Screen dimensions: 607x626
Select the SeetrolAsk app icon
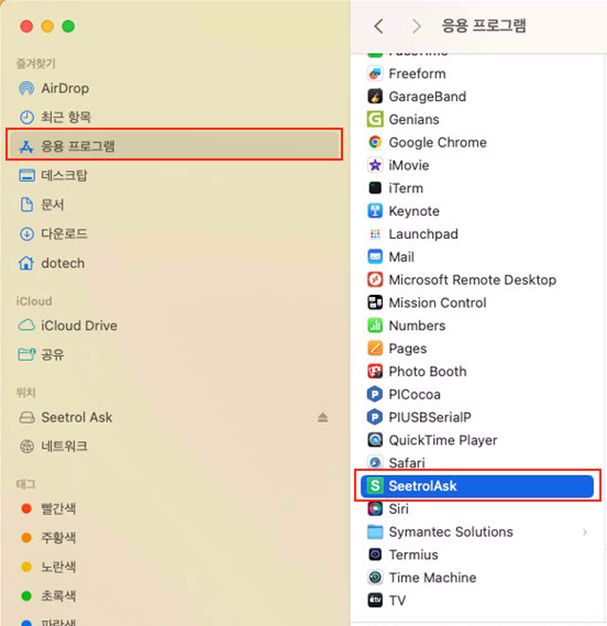coord(375,485)
